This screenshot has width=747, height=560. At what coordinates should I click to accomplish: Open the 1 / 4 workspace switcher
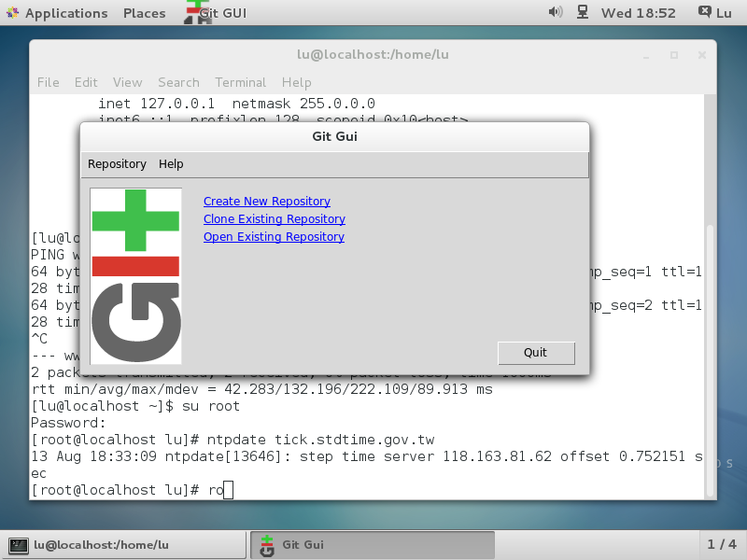(722, 544)
